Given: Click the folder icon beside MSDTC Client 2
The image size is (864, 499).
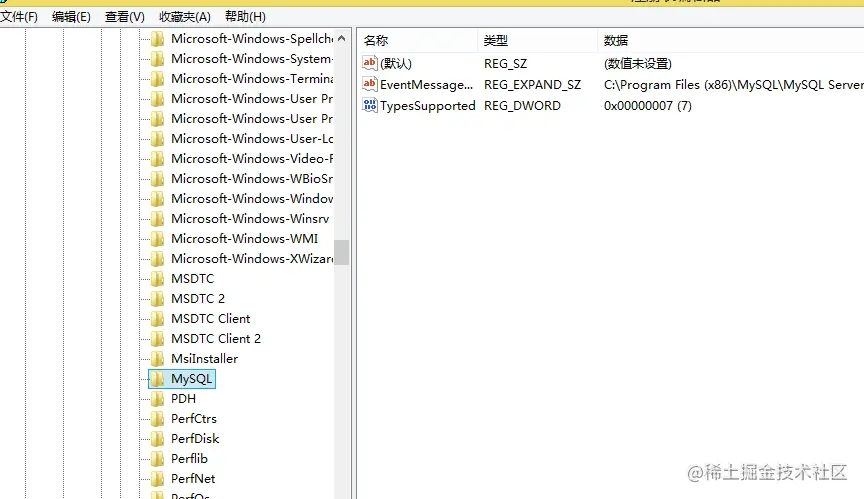Looking at the screenshot, I should (x=158, y=339).
